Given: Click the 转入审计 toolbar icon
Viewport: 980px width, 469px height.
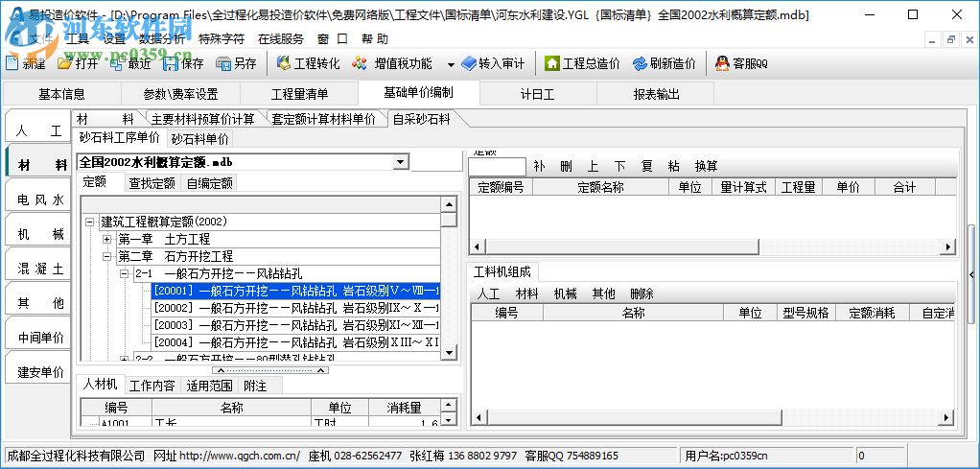Looking at the screenshot, I should [469, 63].
